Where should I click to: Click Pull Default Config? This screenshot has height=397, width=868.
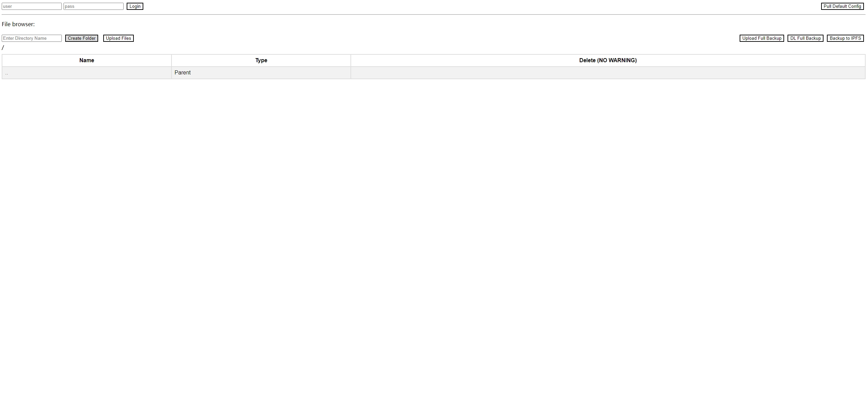842,6
